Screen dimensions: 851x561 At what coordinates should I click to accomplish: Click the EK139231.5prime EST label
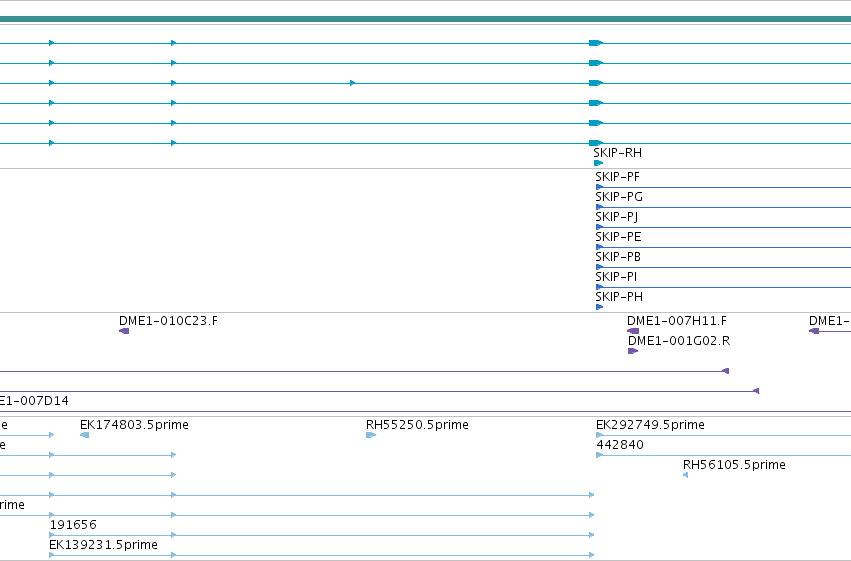[x=104, y=545]
